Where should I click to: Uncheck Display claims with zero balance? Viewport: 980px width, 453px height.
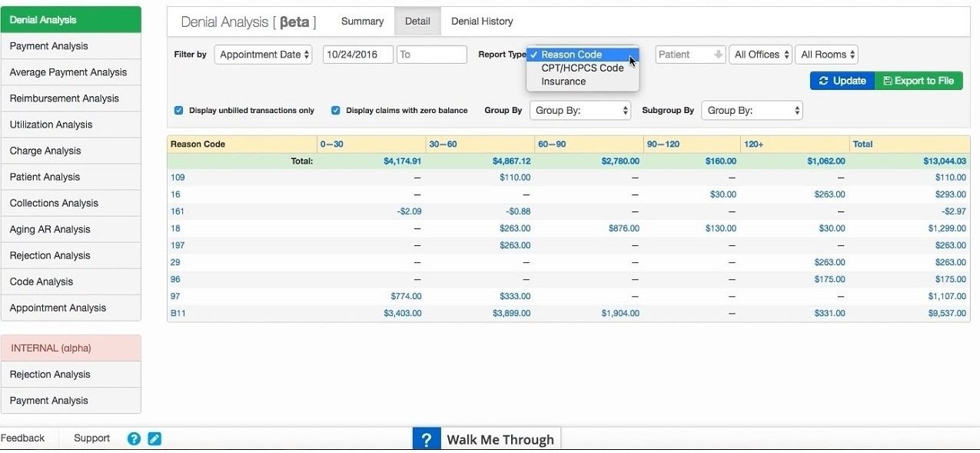(336, 110)
